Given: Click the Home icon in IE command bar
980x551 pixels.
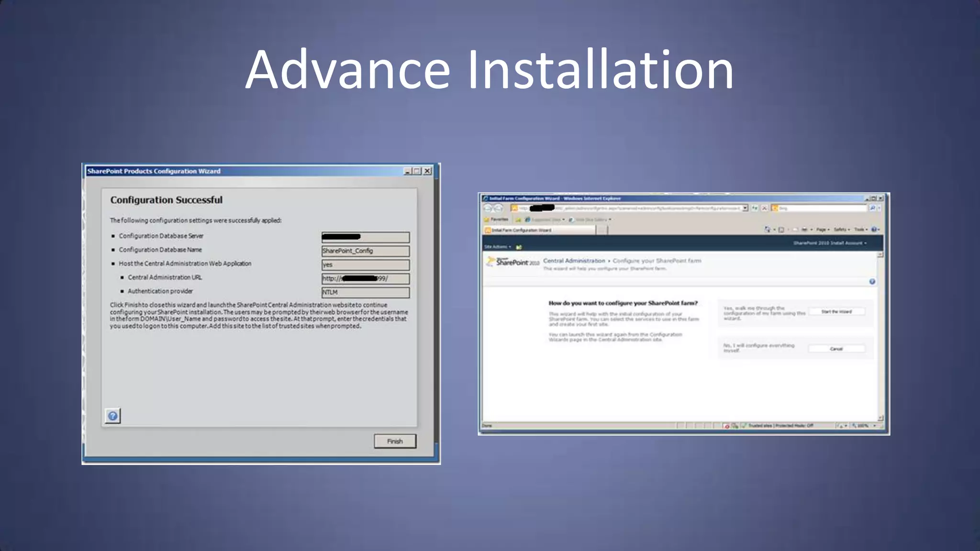Looking at the screenshot, I should click(x=768, y=230).
